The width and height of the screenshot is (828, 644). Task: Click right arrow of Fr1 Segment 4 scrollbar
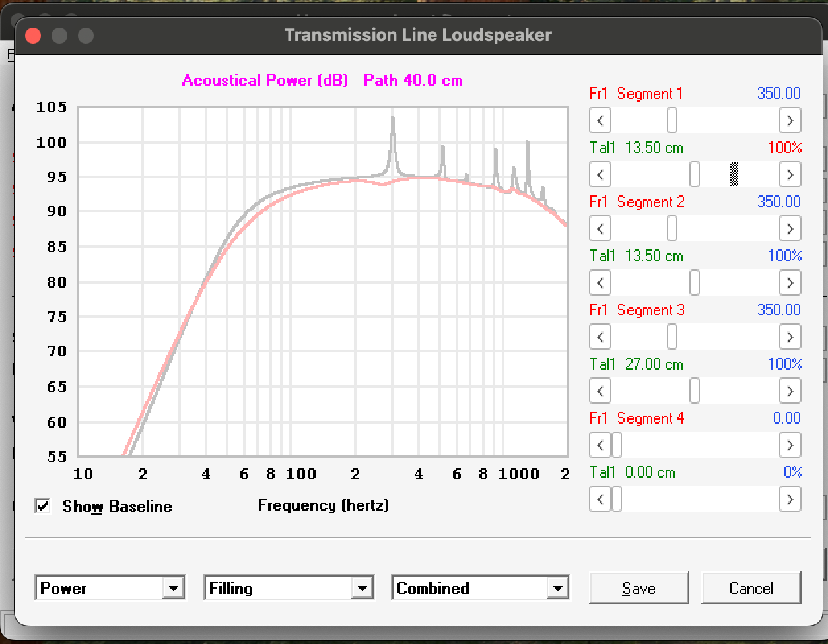coord(790,445)
